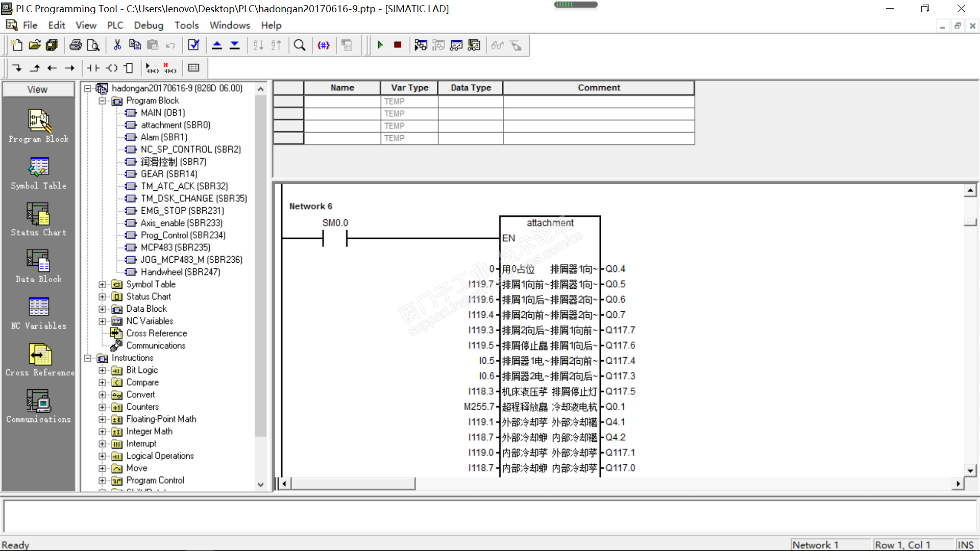
Task: Click the red Stop PLC icon
Action: click(x=398, y=45)
